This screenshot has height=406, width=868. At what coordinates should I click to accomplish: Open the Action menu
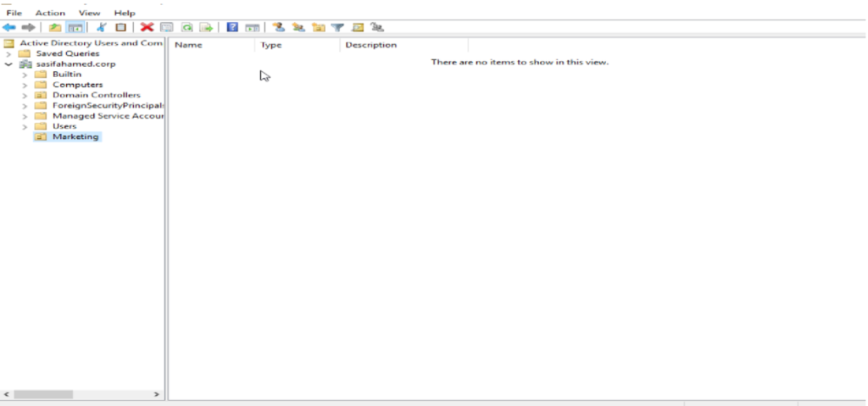50,14
